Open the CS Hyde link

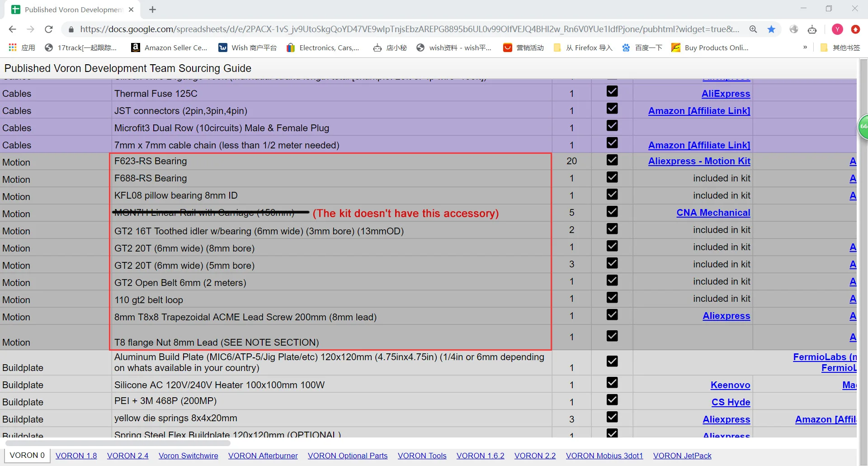731,402
